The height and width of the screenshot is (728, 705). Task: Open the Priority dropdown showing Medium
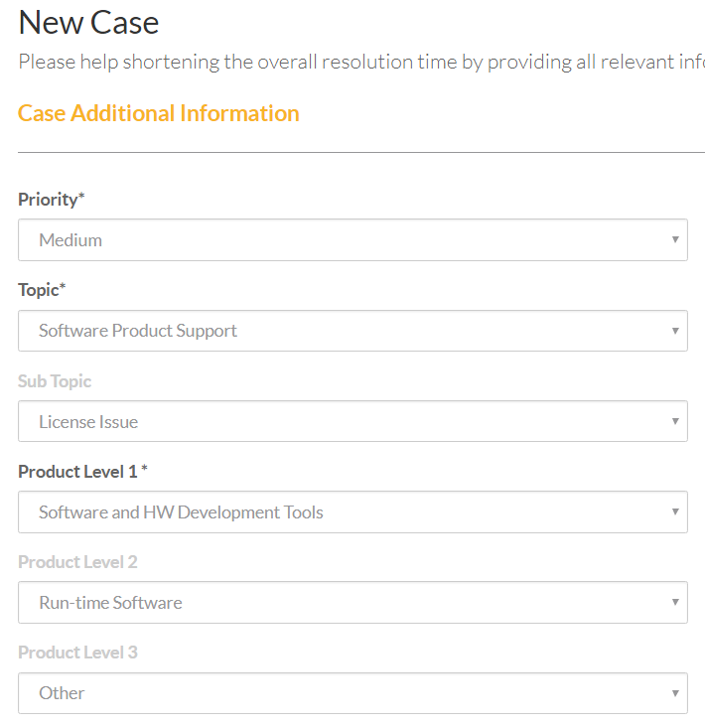point(352,240)
